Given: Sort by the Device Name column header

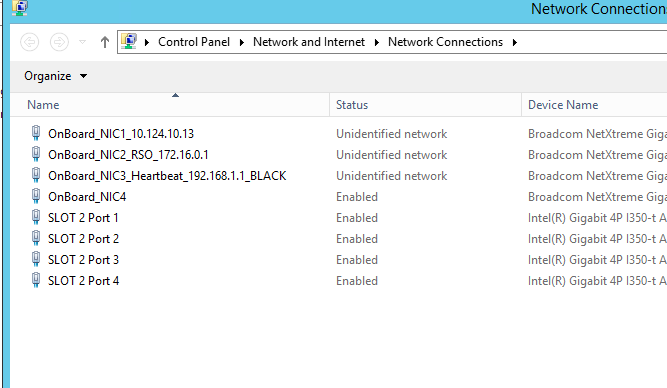Looking at the screenshot, I should 594,105.
